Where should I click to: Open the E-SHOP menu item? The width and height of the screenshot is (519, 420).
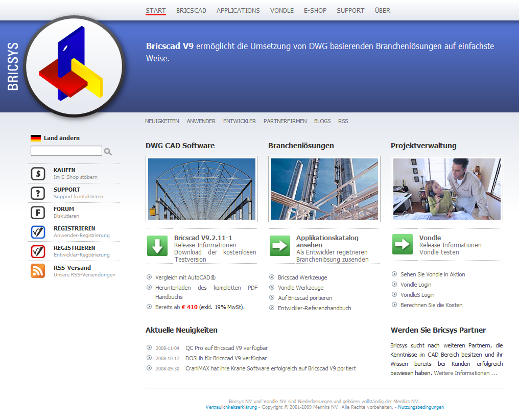[315, 11]
